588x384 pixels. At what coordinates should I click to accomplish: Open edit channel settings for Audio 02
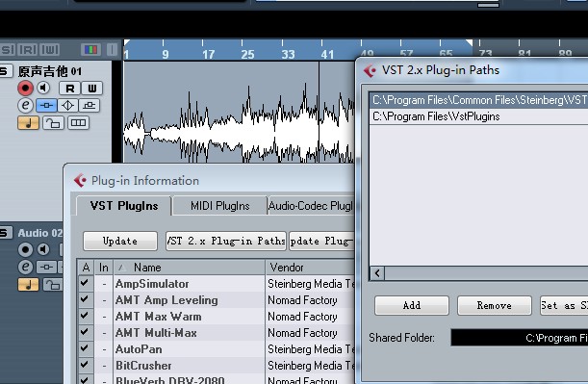[25, 267]
